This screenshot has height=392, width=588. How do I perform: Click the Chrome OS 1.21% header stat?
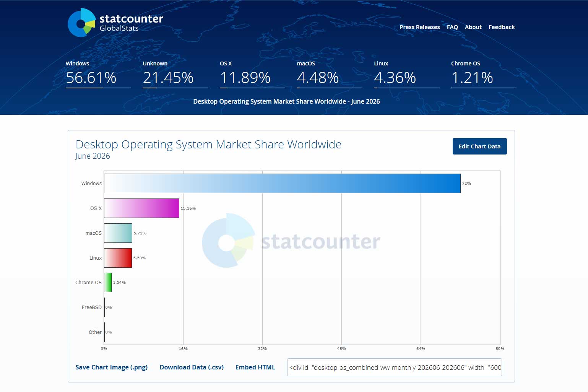[484, 74]
